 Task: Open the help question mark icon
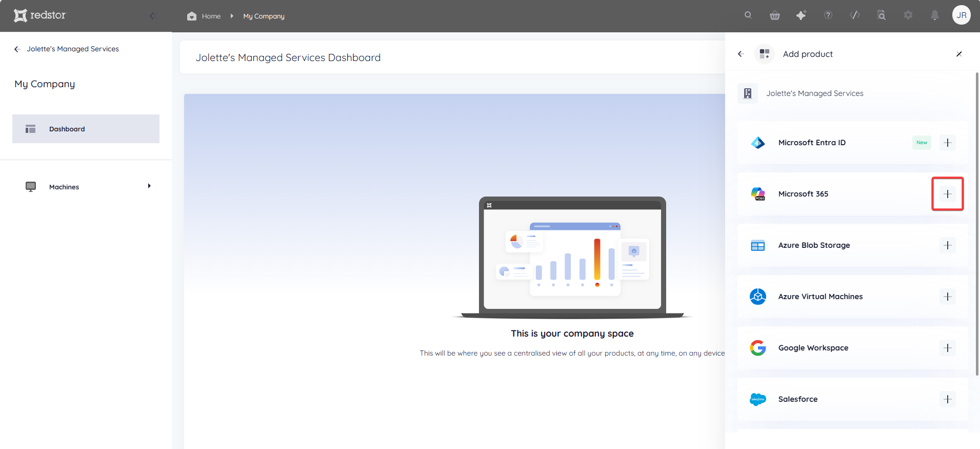point(828,15)
